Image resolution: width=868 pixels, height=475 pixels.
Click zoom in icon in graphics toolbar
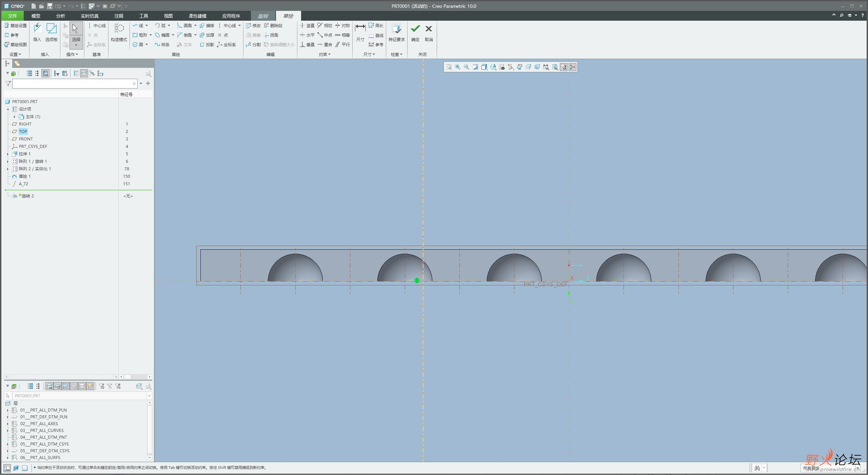458,67
